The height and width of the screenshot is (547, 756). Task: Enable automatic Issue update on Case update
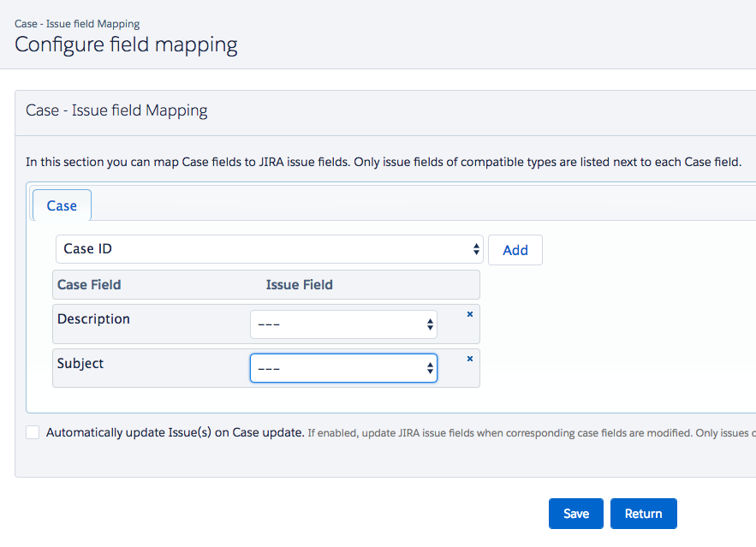click(33, 432)
